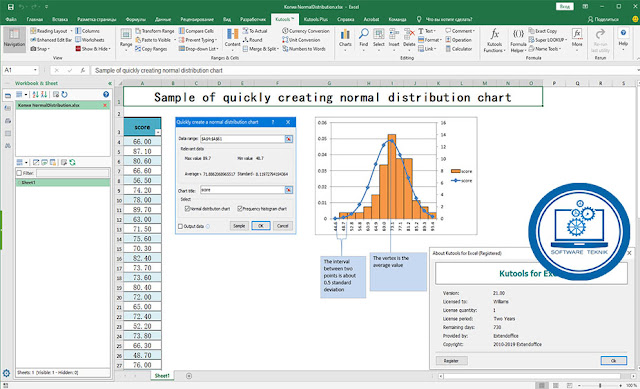Refresh the workbook list in navigation pane

point(64,95)
